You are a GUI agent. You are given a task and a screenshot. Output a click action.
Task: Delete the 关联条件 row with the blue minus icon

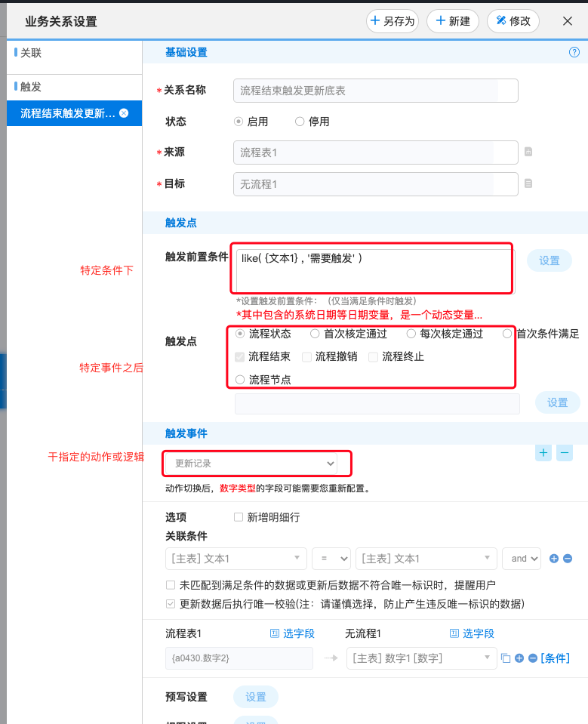568,559
